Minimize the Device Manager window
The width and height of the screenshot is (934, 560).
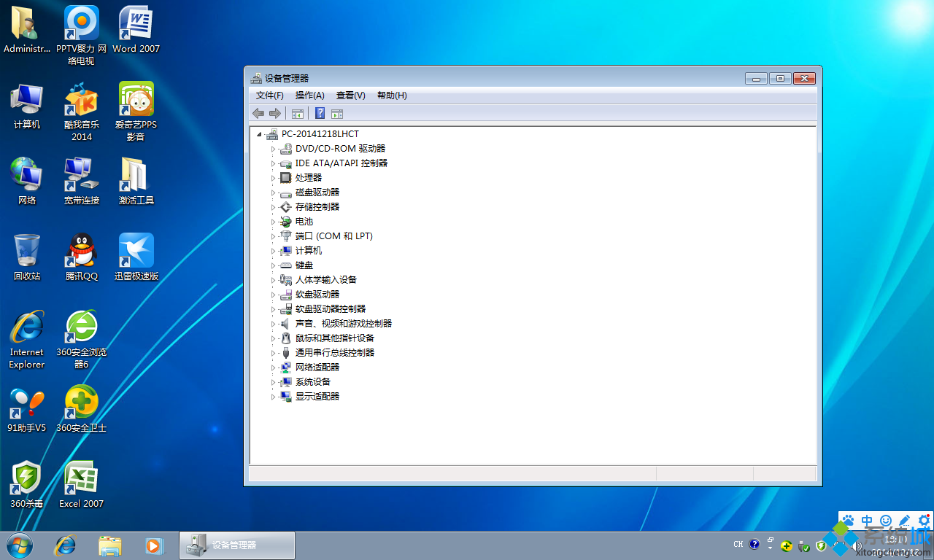[x=756, y=78]
